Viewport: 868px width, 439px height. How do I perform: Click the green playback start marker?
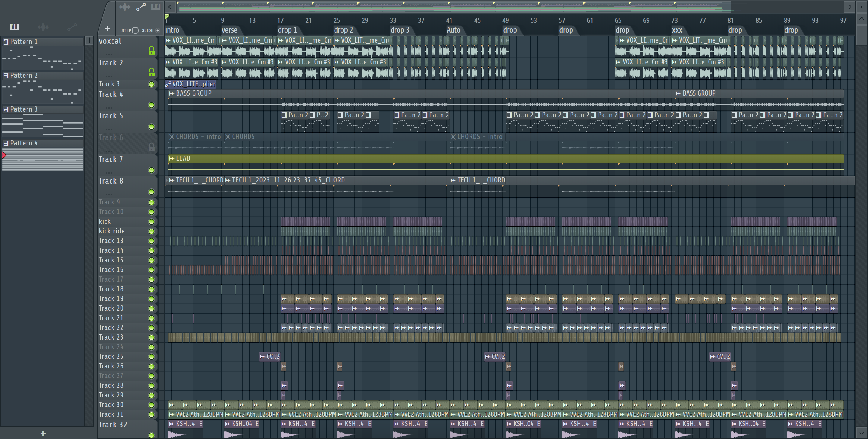click(x=166, y=17)
